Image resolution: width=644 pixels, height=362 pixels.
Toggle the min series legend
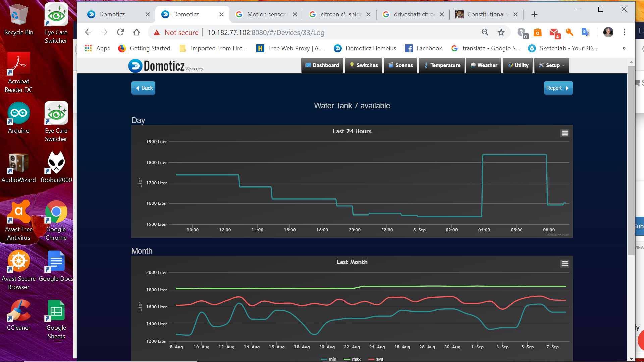329,359
